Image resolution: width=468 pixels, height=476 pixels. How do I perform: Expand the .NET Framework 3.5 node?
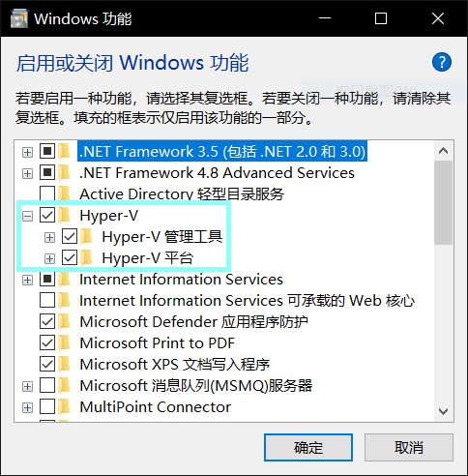[x=27, y=152]
